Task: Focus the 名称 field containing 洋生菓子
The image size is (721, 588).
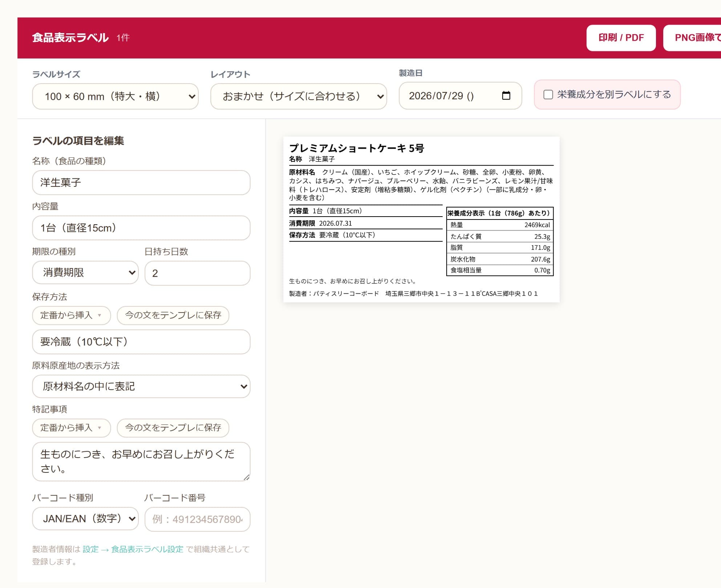Action: pos(141,182)
